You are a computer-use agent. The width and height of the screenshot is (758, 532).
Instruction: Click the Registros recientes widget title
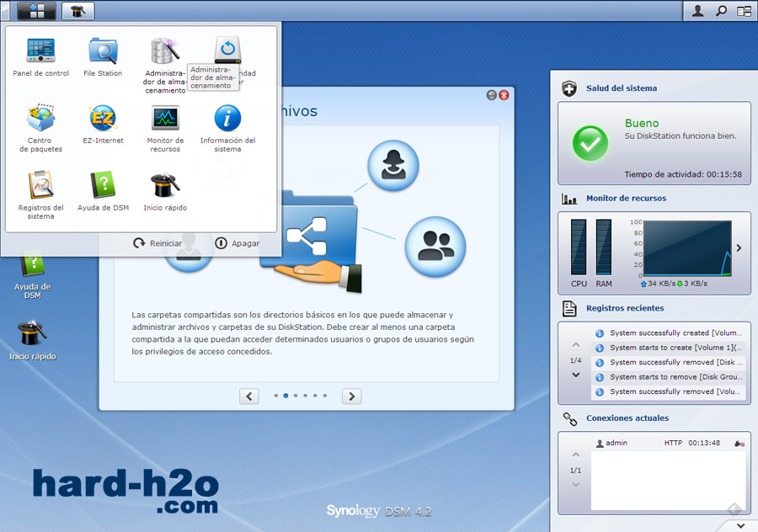coord(625,308)
